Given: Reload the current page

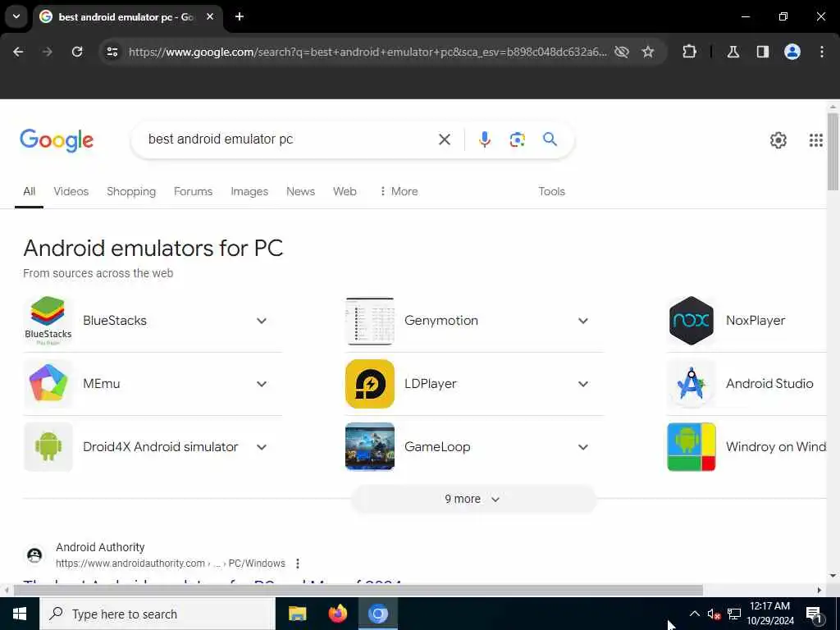Looking at the screenshot, I should 77,52.
